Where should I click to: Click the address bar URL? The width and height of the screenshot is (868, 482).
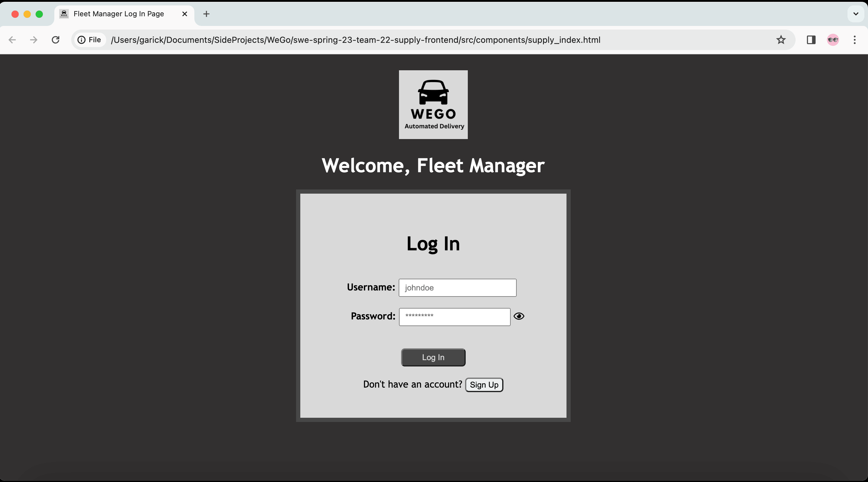[x=356, y=40]
